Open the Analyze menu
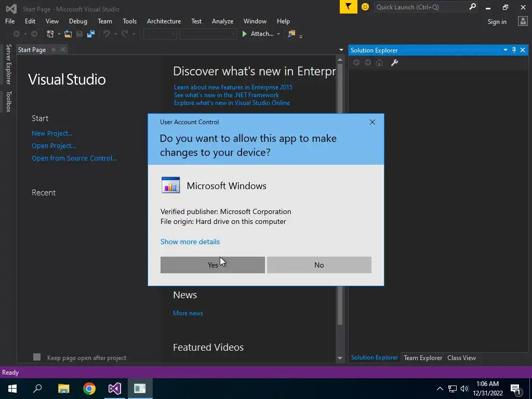 (222, 21)
